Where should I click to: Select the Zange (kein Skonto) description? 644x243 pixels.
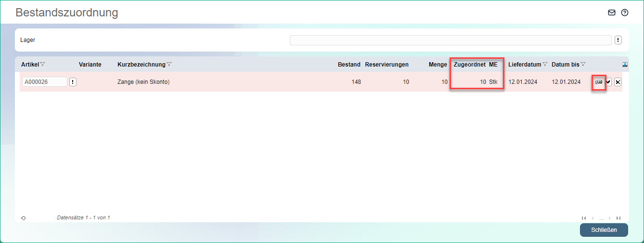click(x=143, y=82)
